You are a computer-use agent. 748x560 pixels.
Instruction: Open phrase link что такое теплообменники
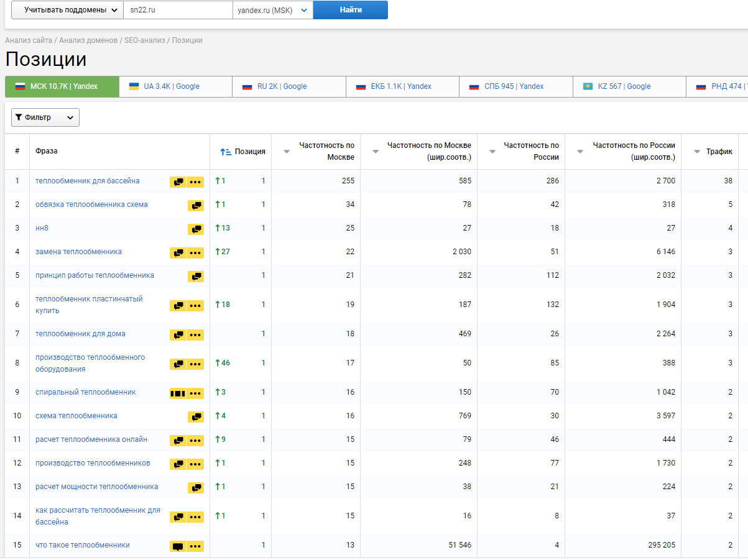(x=83, y=545)
